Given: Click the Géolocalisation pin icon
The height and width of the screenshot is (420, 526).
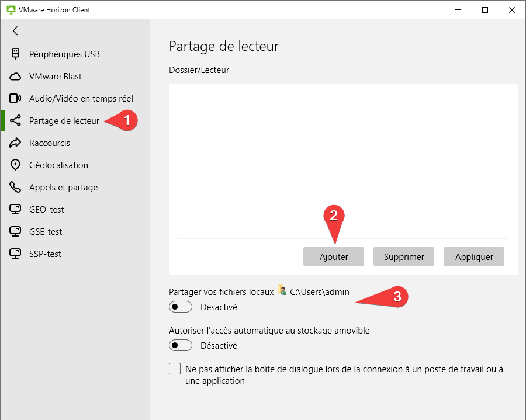Looking at the screenshot, I should [x=16, y=165].
